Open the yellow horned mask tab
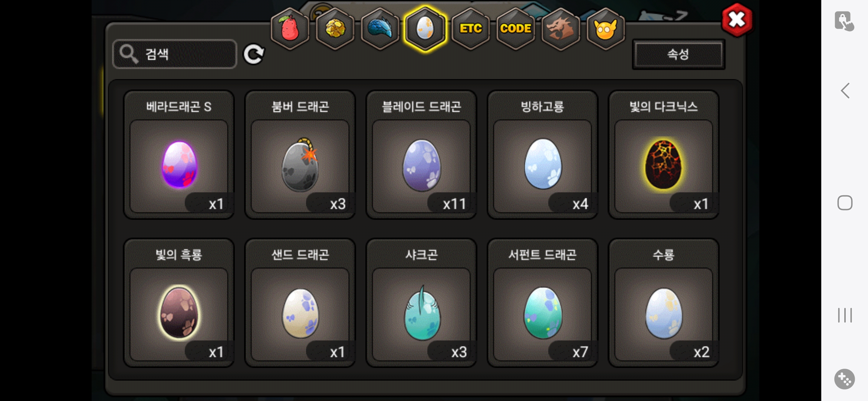868x401 pixels. coord(605,29)
